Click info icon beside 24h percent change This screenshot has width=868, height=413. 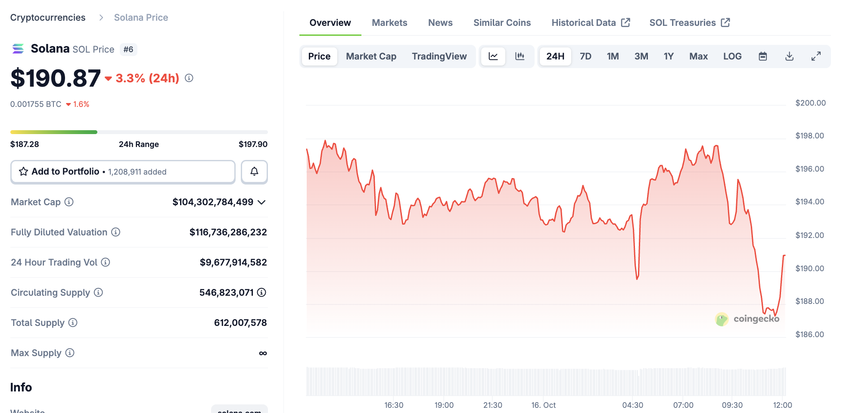pyautogui.click(x=189, y=78)
